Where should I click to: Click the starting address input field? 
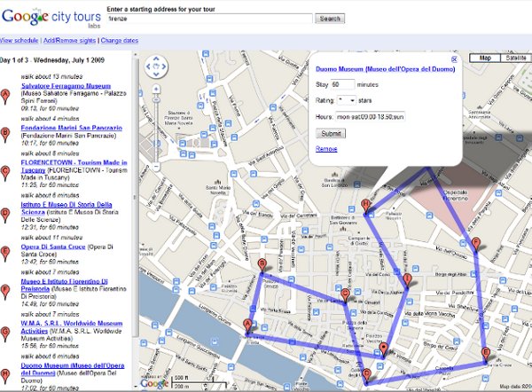(x=209, y=19)
